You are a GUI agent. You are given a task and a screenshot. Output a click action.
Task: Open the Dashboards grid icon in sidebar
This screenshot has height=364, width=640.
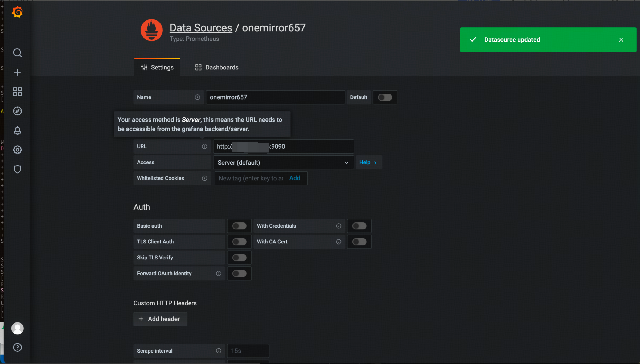point(17,92)
